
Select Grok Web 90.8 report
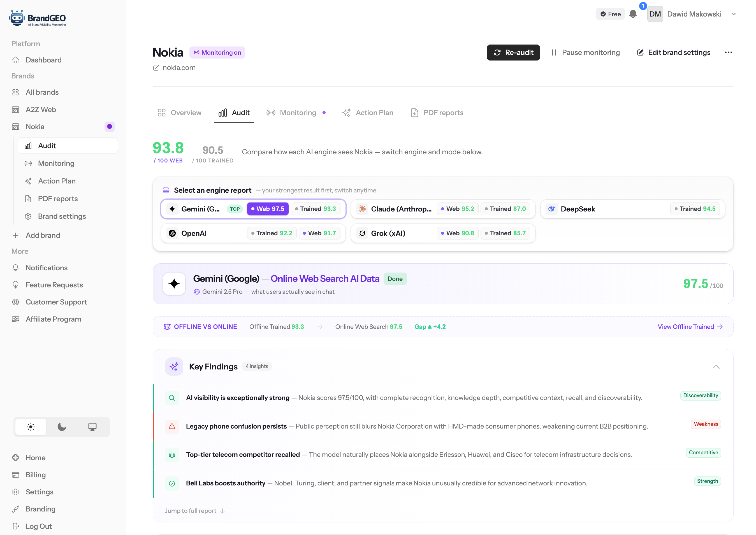pos(457,233)
